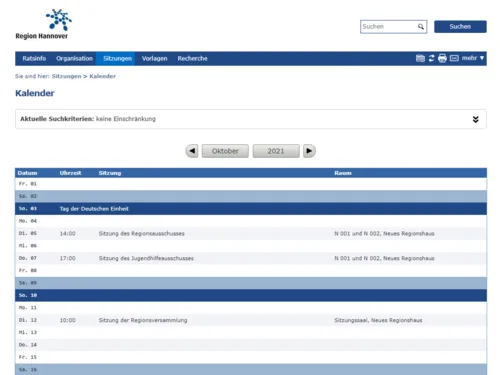Viewport: 500px width, 375px height.
Task: Click the 'Mo. 11' date cell
Action: 28,308
